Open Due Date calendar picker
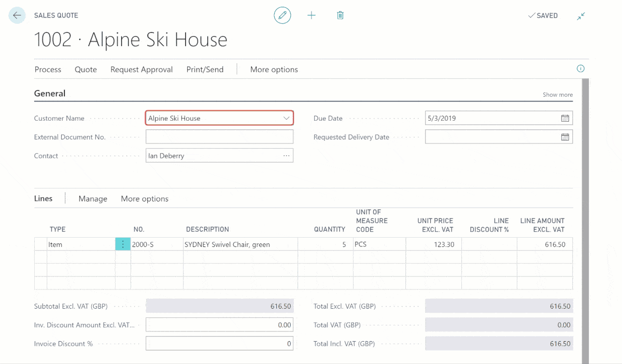The image size is (622, 364). (565, 118)
